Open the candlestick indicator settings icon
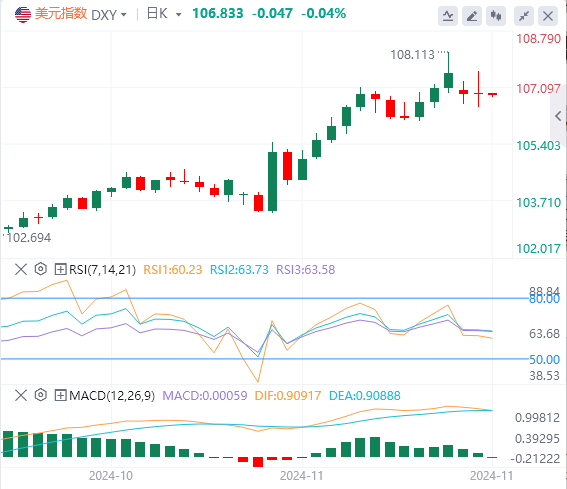The image size is (567, 489). click(496, 16)
